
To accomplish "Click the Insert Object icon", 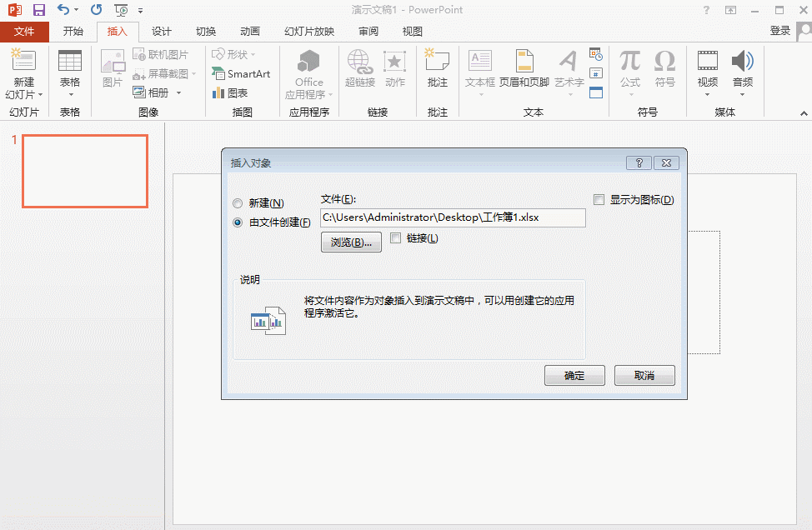I will point(596,92).
